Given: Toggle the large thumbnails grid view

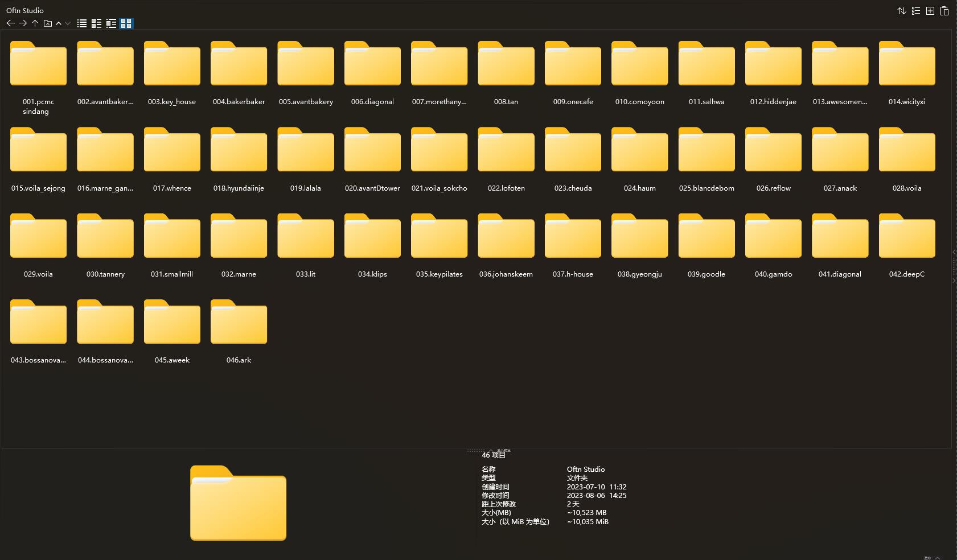Looking at the screenshot, I should click(126, 23).
